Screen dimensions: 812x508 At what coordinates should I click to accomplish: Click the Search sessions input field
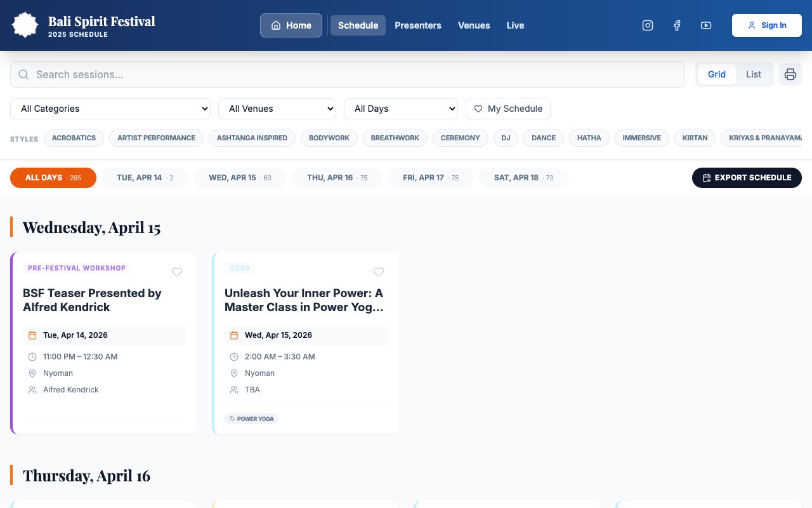(355, 74)
